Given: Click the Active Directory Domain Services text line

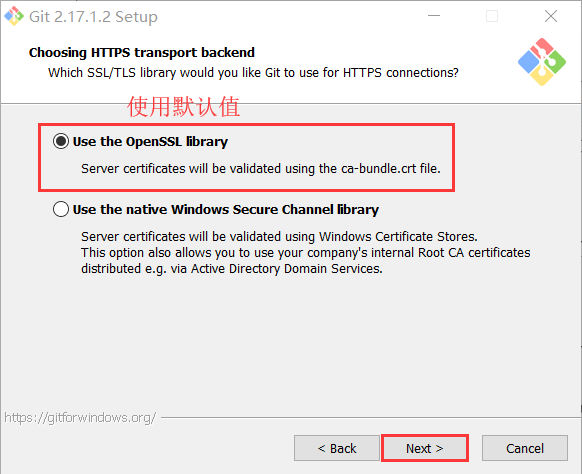Looking at the screenshot, I should pyautogui.click(x=232, y=268).
